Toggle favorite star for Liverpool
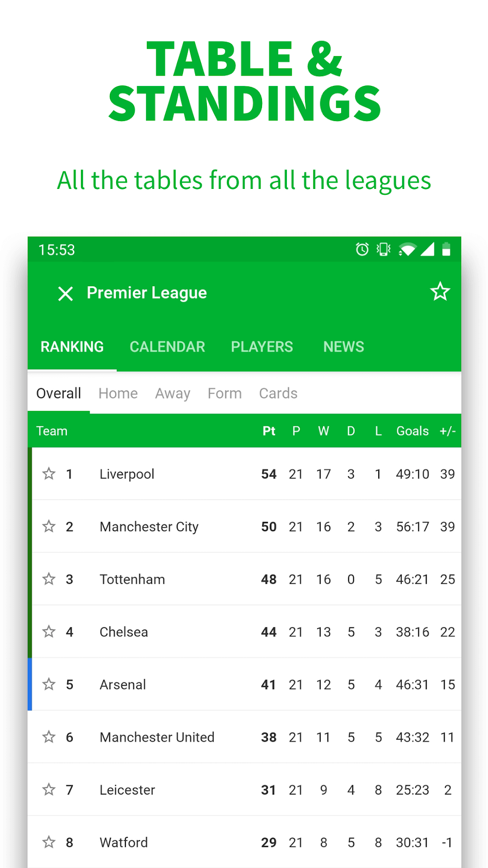The height and width of the screenshot is (868, 488). pos(49,474)
